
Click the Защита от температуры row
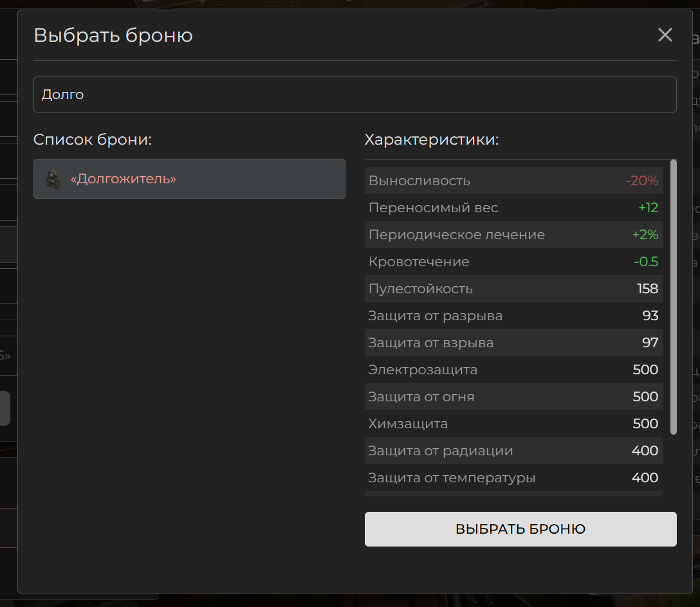pyautogui.click(x=513, y=478)
